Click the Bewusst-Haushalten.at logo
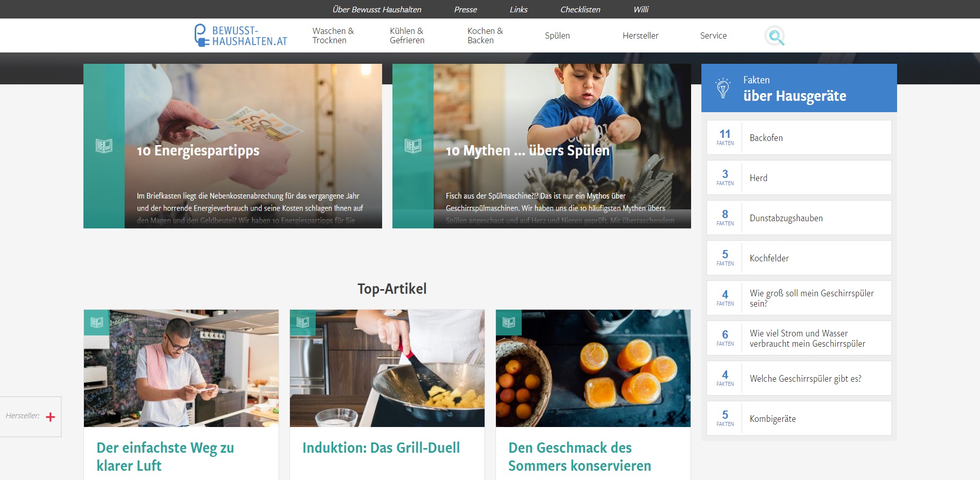This screenshot has height=480, width=980. click(x=241, y=35)
